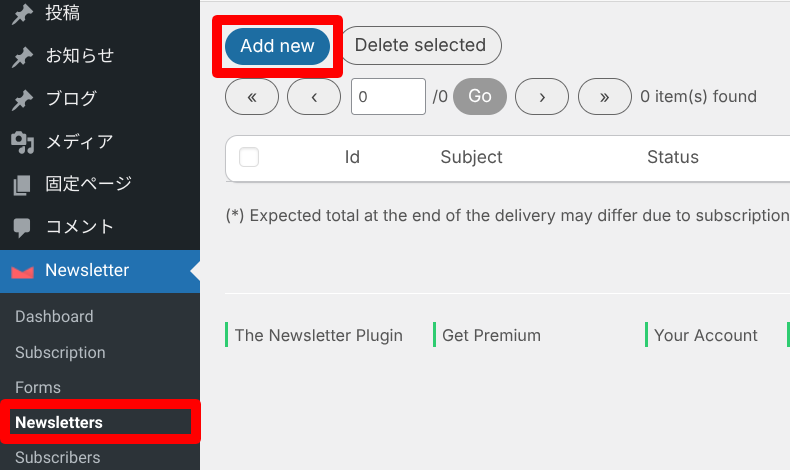Go to first page with « button

coord(252,96)
